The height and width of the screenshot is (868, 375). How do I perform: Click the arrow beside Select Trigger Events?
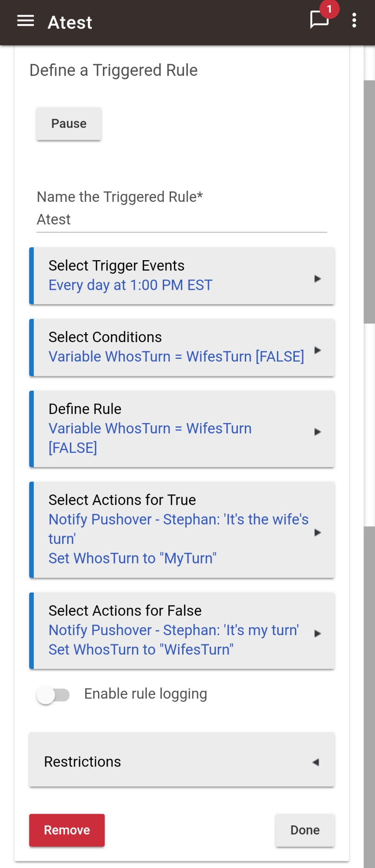[318, 279]
